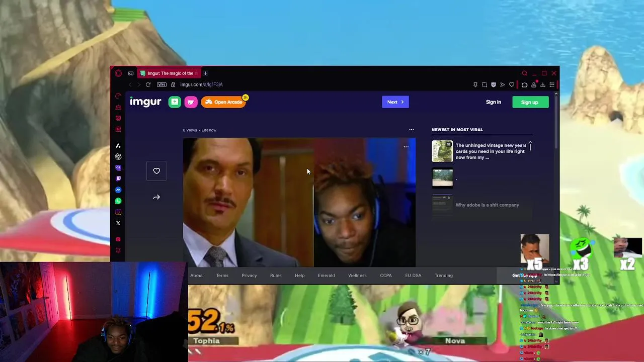This screenshot has width=644, height=362.
Task: Open the Emerald footer link
Action: pyautogui.click(x=326, y=276)
